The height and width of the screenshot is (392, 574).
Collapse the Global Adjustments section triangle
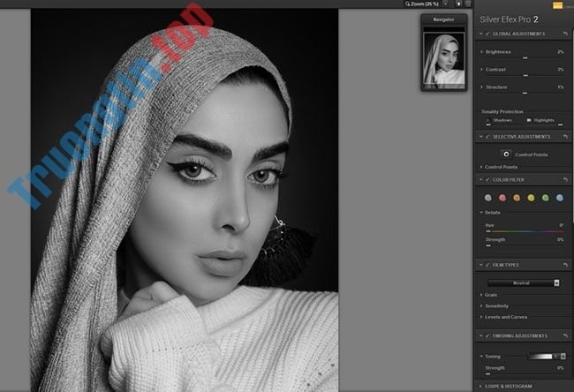pyautogui.click(x=480, y=34)
